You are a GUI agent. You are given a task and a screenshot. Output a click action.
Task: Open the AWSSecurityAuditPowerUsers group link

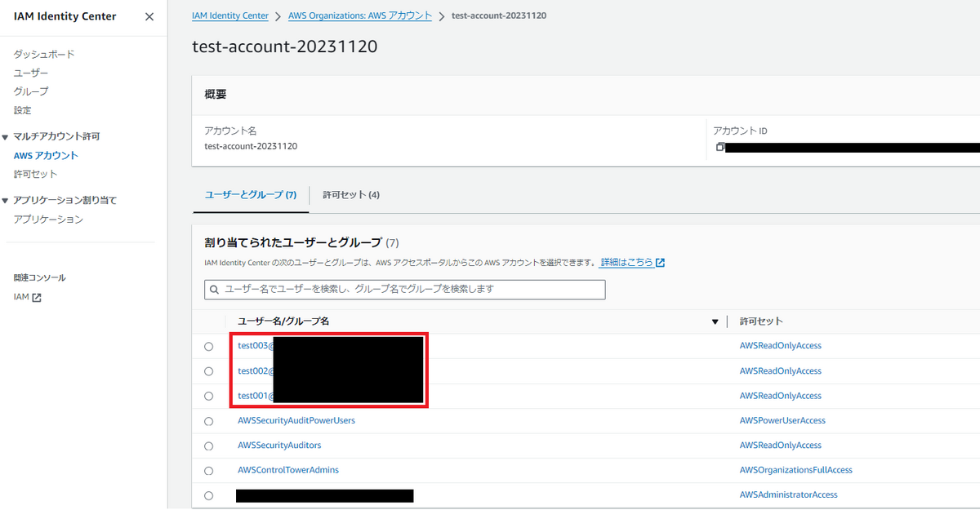coord(296,421)
